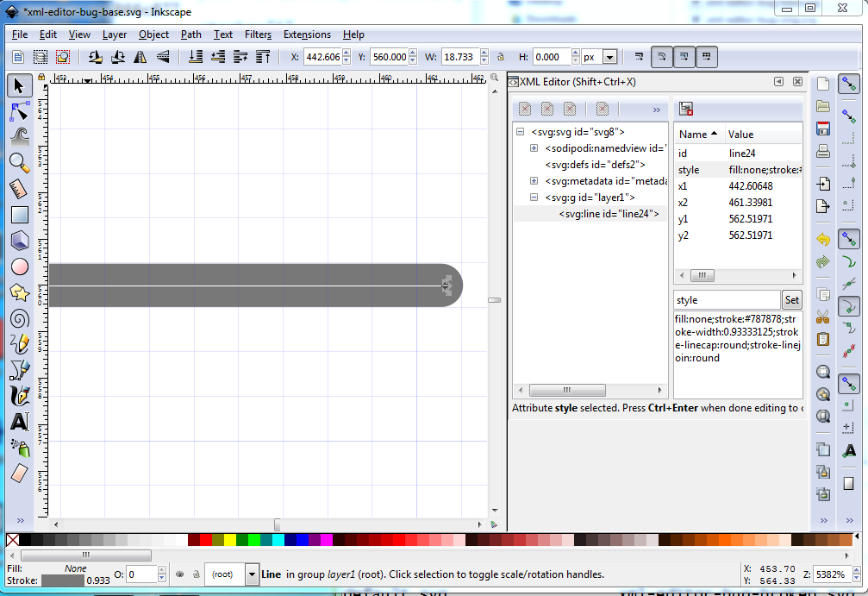Delete attribute button in XML editor
This screenshot has width=868, height=596.
click(686, 109)
